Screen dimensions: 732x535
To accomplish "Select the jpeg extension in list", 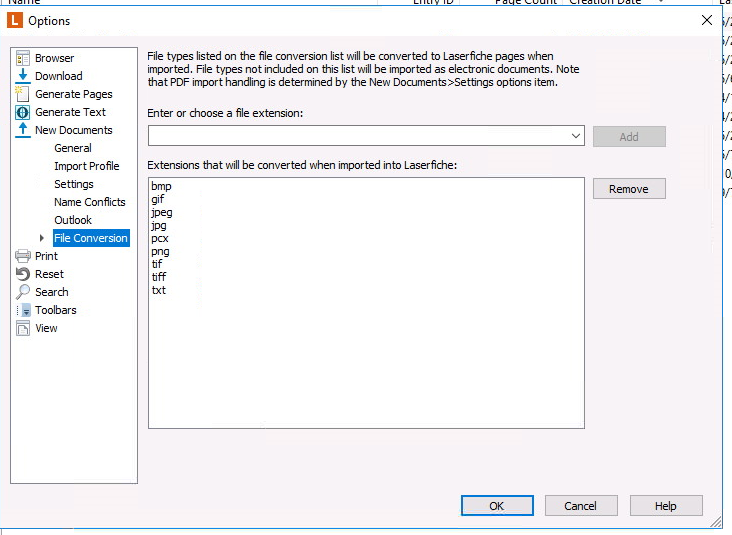I will [x=162, y=212].
